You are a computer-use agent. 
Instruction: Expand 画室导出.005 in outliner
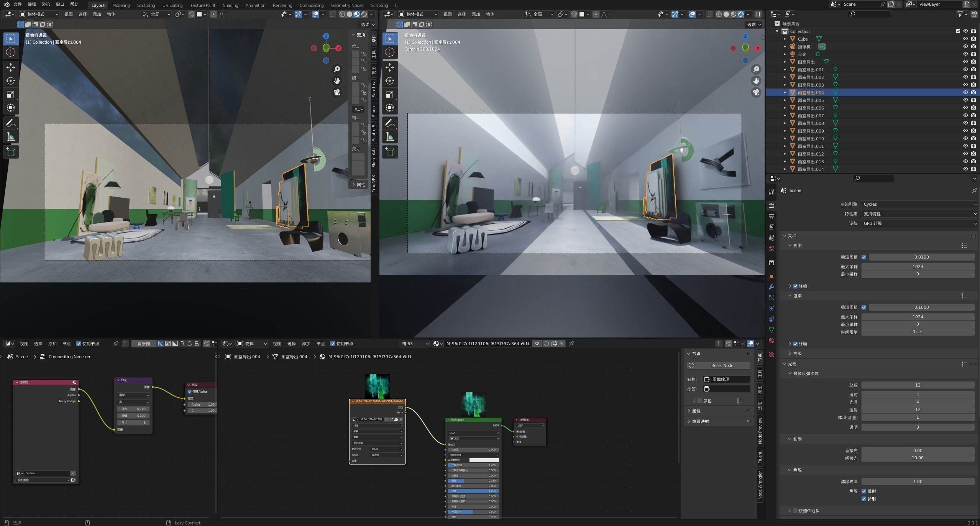[785, 100]
